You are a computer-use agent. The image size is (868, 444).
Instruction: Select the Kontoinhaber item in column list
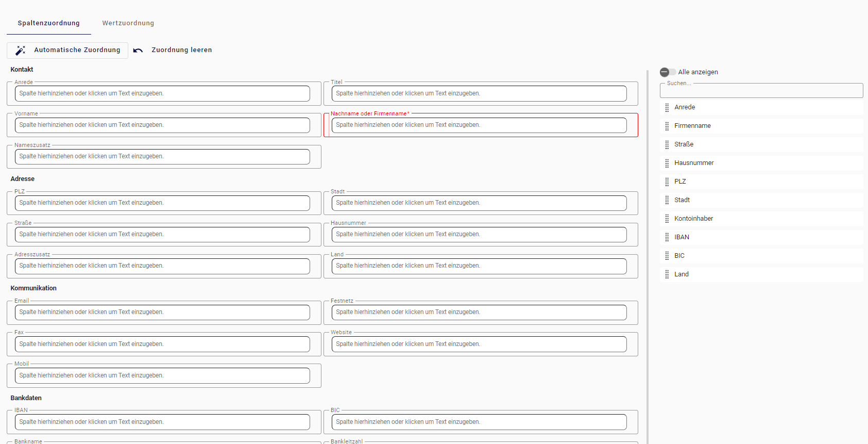[x=761, y=219]
